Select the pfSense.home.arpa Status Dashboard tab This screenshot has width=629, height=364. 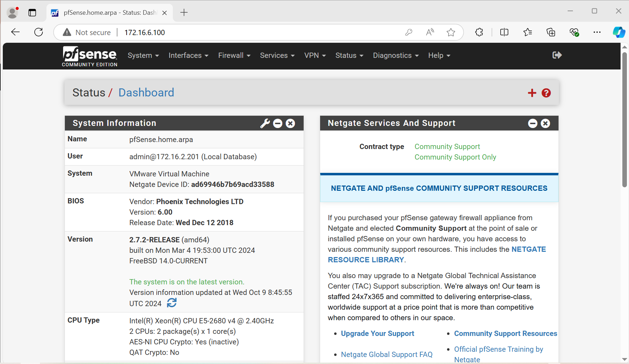pyautogui.click(x=109, y=13)
